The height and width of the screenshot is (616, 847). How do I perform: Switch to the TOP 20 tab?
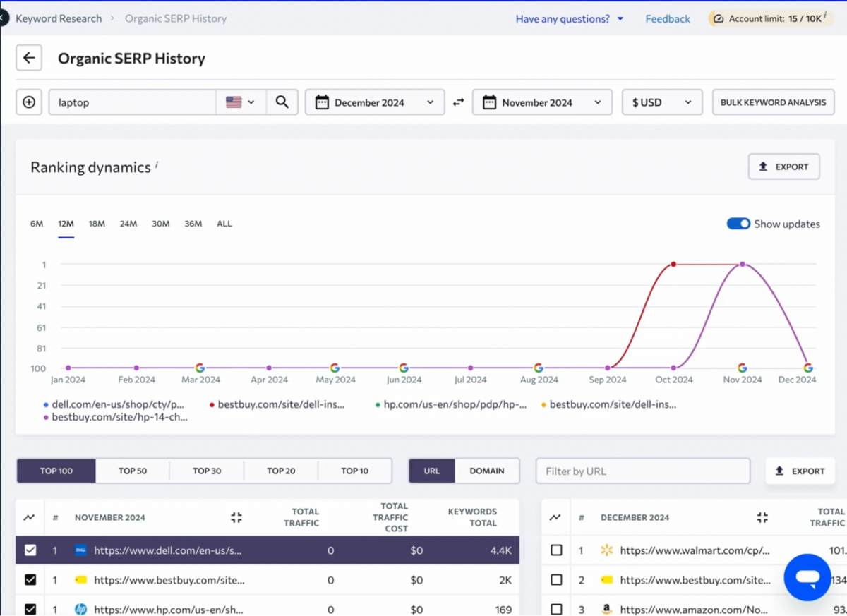281,471
